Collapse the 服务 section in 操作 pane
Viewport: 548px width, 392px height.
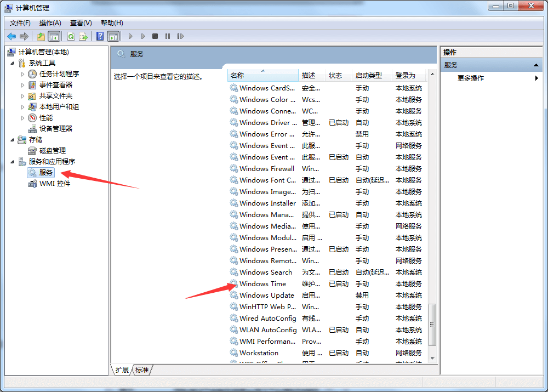pyautogui.click(x=536, y=65)
